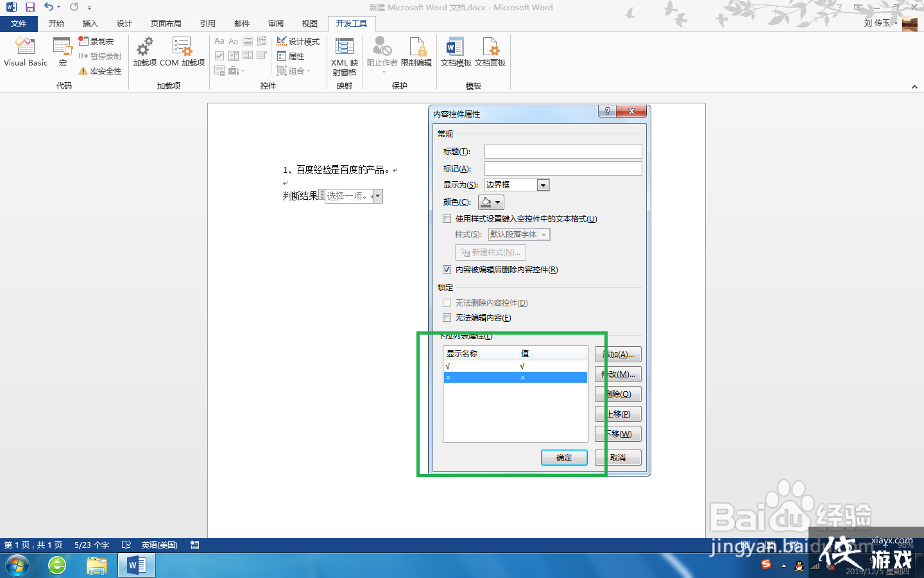Open the Windows Start menu

[17, 566]
